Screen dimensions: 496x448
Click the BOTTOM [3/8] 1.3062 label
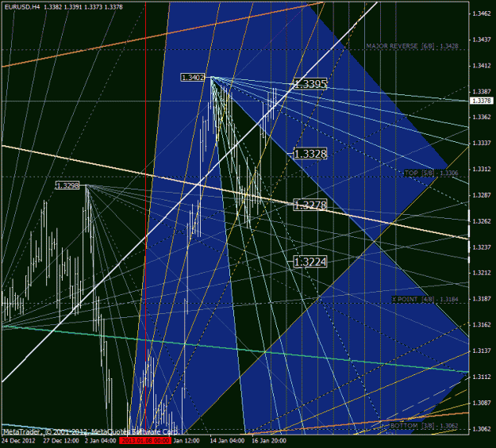[425, 426]
